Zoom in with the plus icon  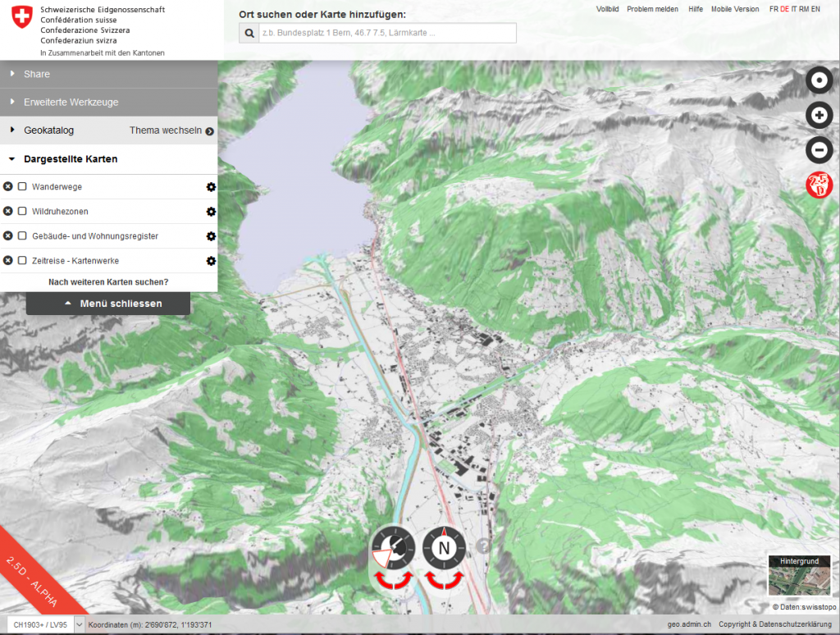coord(819,116)
